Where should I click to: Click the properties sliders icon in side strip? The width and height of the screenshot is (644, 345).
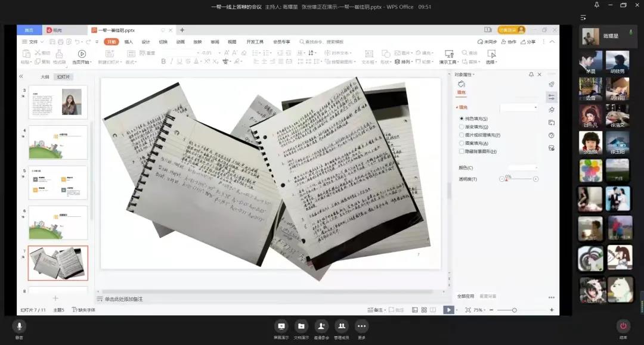pyautogui.click(x=551, y=97)
